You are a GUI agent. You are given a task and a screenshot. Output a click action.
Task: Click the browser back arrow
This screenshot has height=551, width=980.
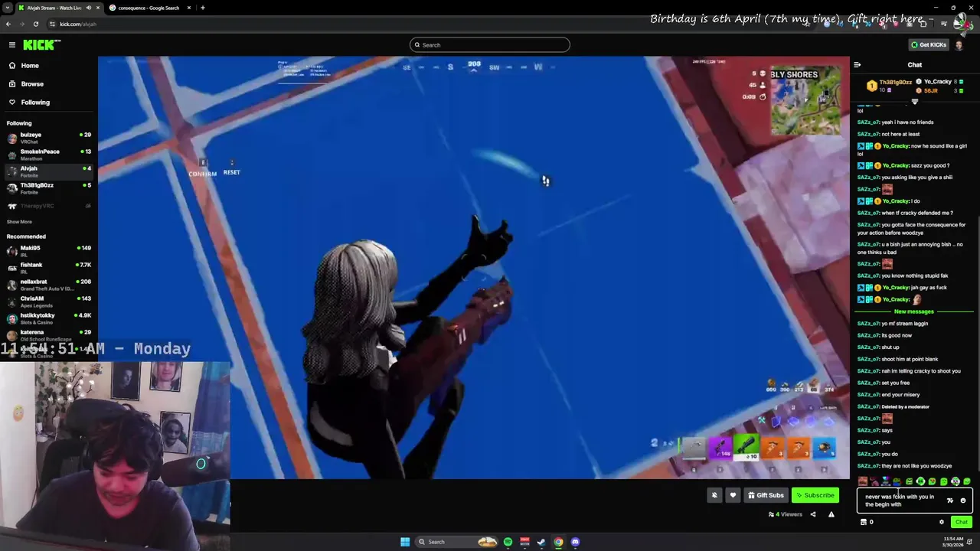click(8, 24)
